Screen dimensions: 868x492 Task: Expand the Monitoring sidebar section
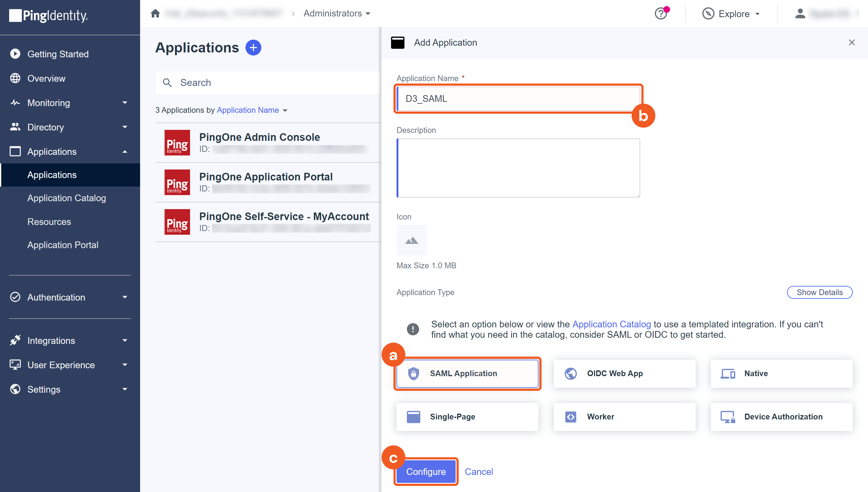click(x=69, y=103)
